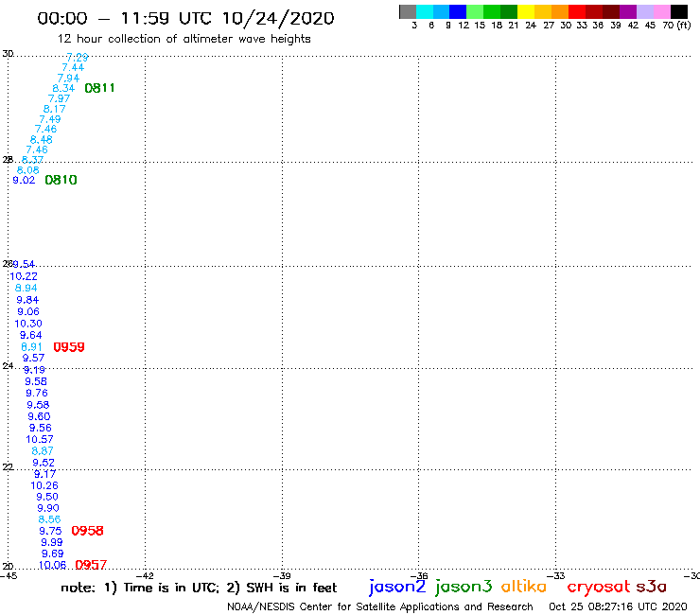700x615 pixels.
Task: Click the 9.76 wave height value
Action: (37, 393)
